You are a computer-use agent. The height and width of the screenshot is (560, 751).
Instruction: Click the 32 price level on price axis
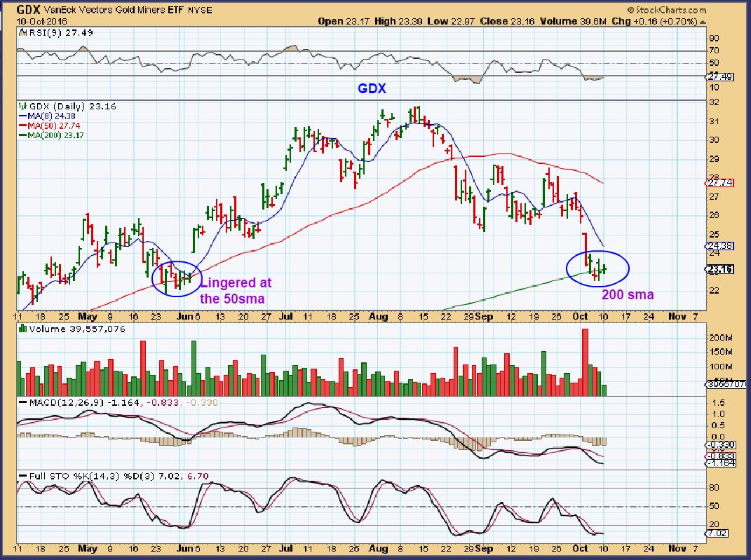714,102
